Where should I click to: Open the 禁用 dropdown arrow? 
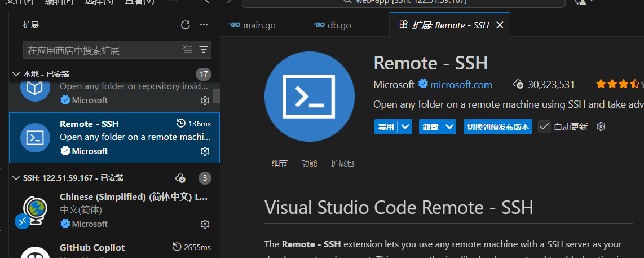tap(405, 126)
